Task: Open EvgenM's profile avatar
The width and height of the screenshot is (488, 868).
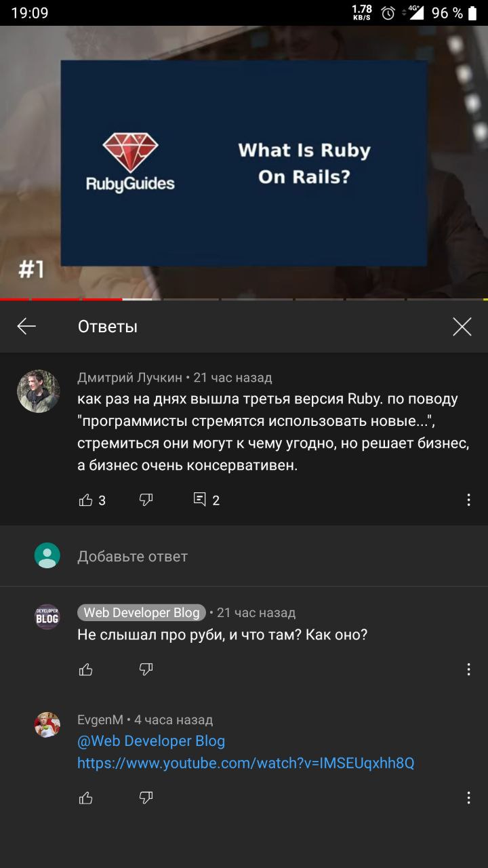Action: point(47,724)
